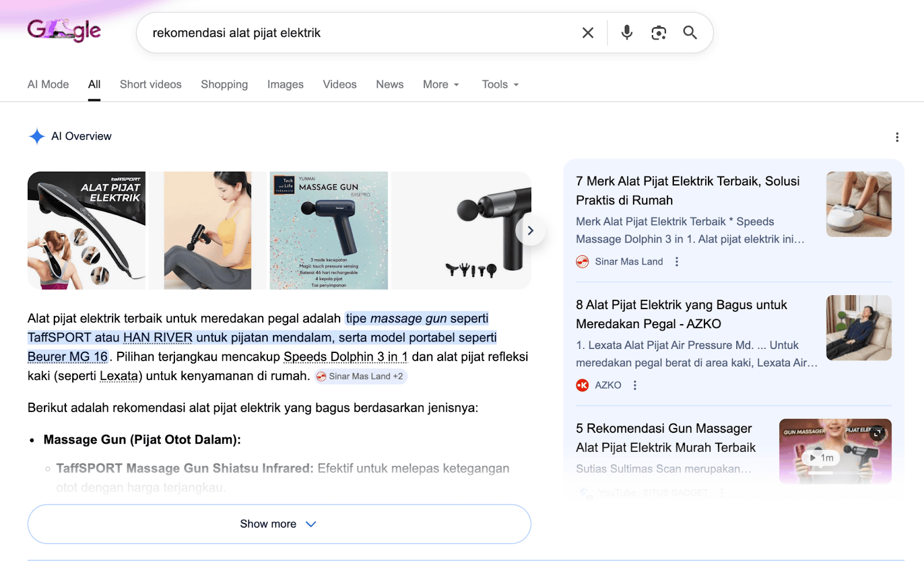Click the Sinar Mas Land favicon in source card
The image size is (924, 576).
[582, 262]
